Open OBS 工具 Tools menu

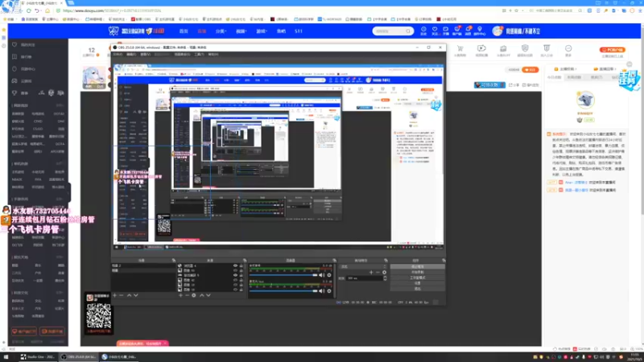point(199,54)
